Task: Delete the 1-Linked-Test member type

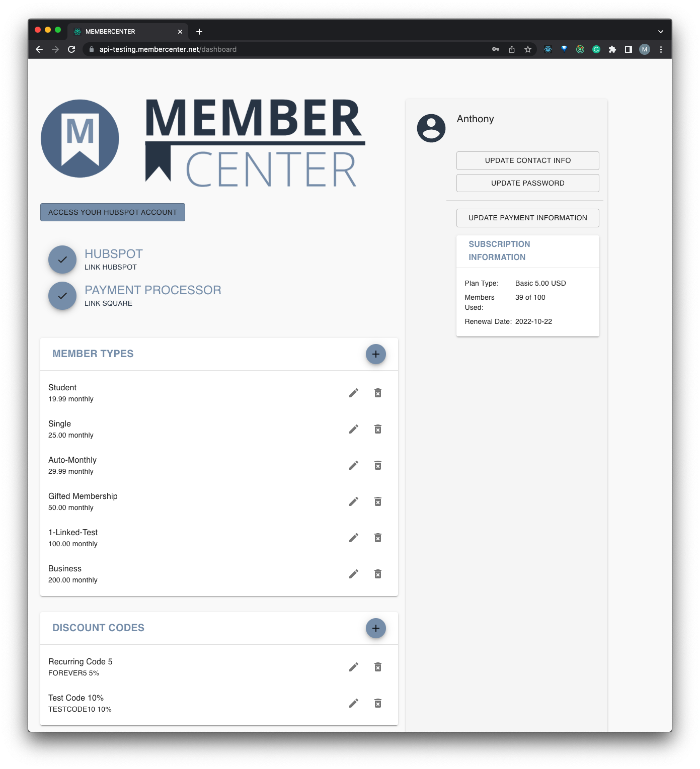Action: click(x=377, y=538)
